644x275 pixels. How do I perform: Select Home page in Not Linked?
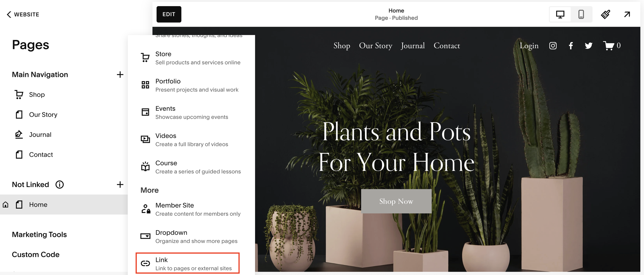[64, 205]
